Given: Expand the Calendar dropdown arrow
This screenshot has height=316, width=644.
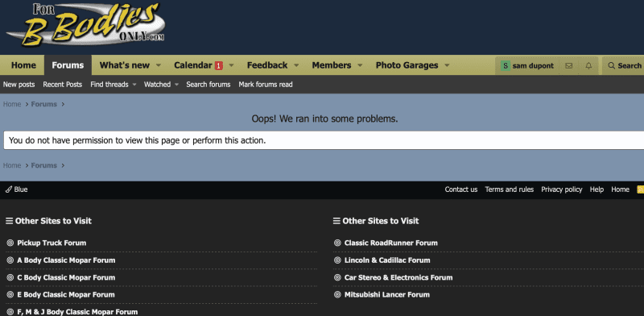Looking at the screenshot, I should click(231, 65).
